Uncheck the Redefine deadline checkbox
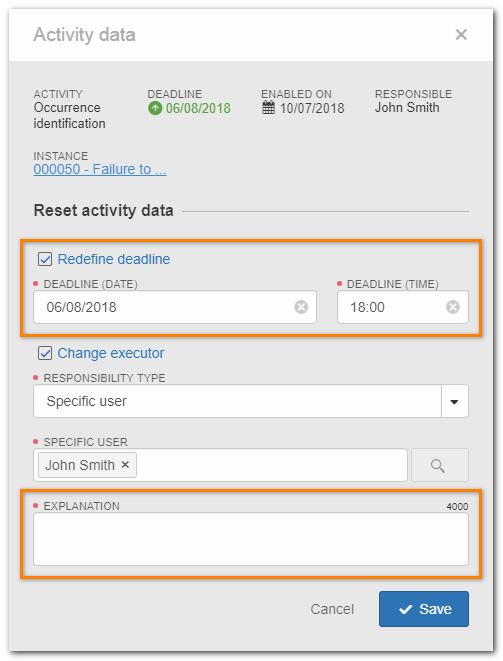 (45, 259)
